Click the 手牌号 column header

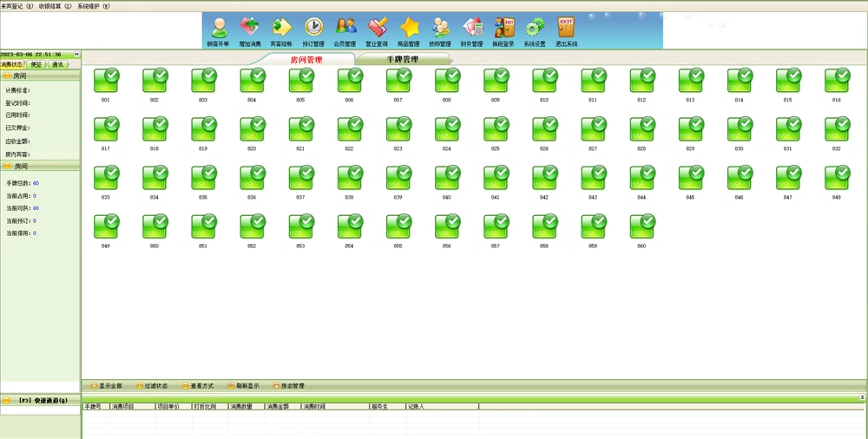click(95, 406)
